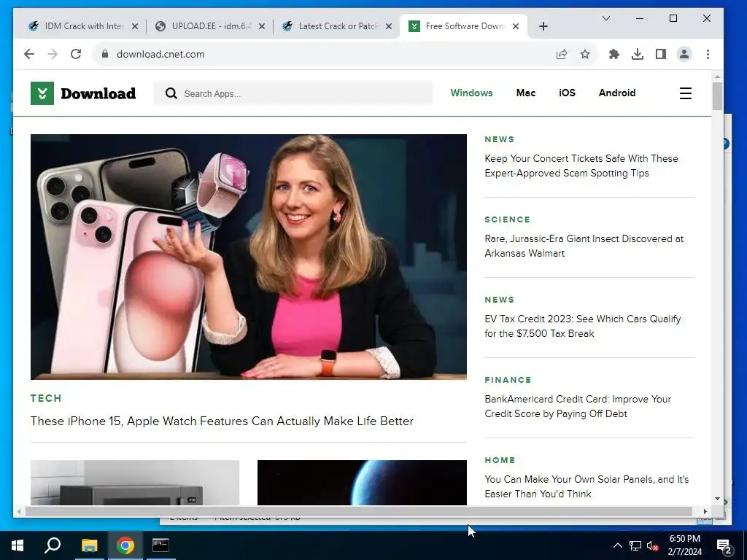Click the TECH category label
The height and width of the screenshot is (560, 747).
(x=46, y=398)
